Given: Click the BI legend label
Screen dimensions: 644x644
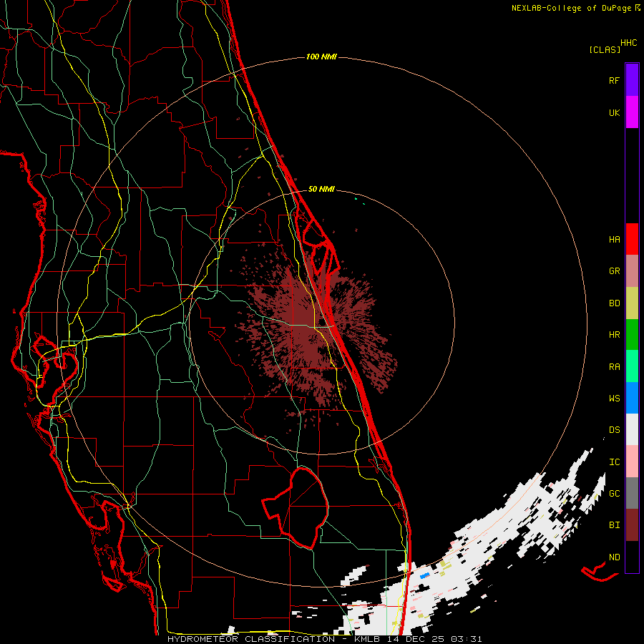Looking at the screenshot, I should [x=614, y=525].
